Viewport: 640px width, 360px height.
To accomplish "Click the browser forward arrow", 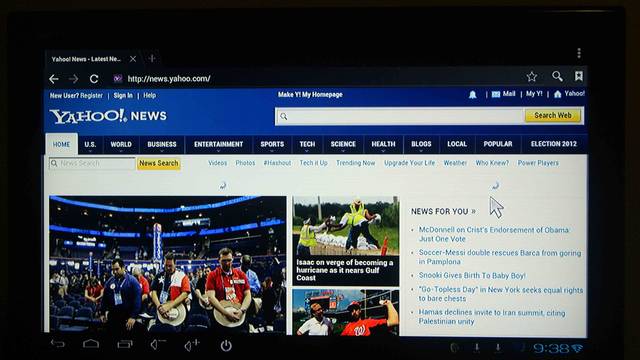I will (x=73, y=79).
